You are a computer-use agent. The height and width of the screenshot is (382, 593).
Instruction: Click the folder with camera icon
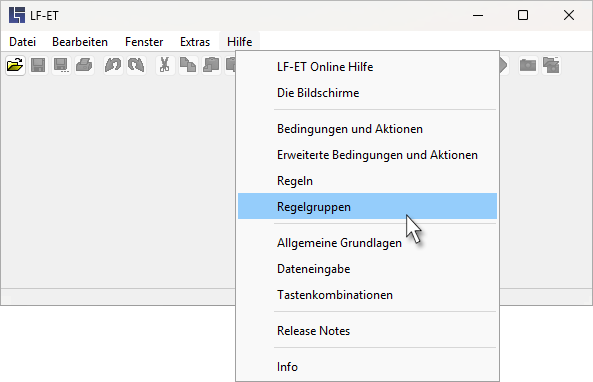point(551,65)
